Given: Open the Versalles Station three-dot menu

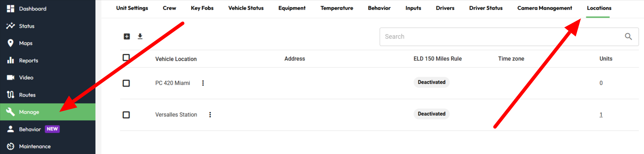Looking at the screenshot, I should [x=210, y=115].
